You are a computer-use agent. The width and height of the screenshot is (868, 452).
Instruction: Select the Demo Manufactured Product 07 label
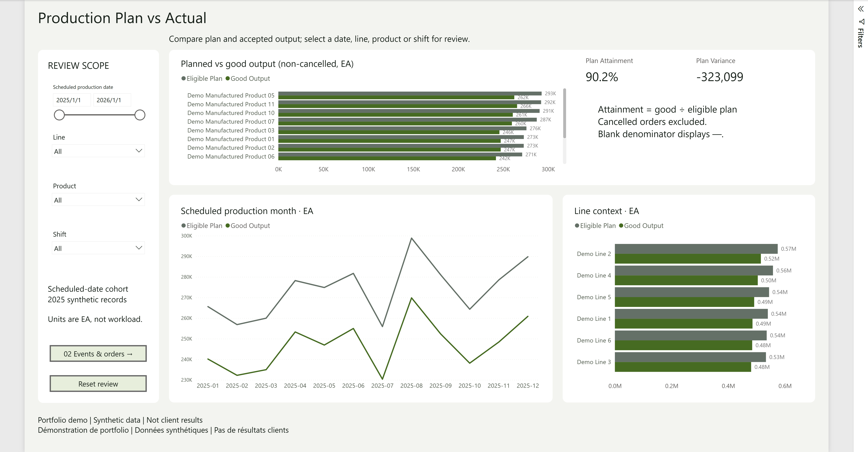coord(231,122)
